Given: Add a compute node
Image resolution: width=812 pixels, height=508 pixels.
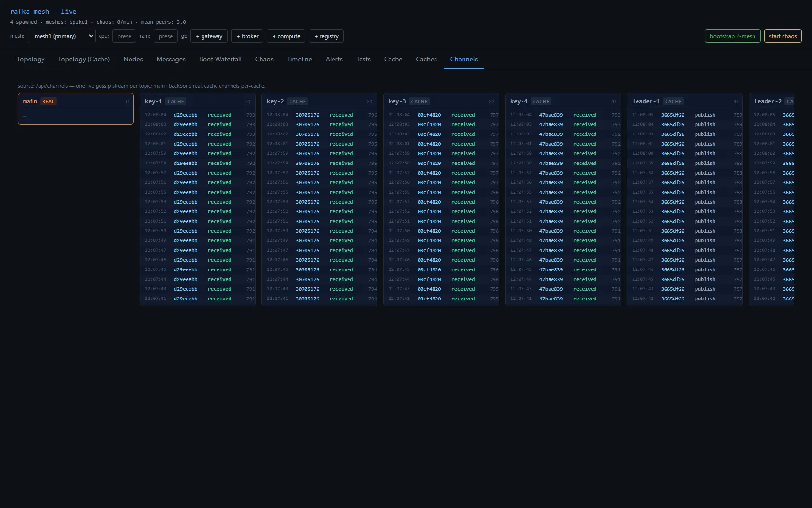Looking at the screenshot, I should (286, 36).
